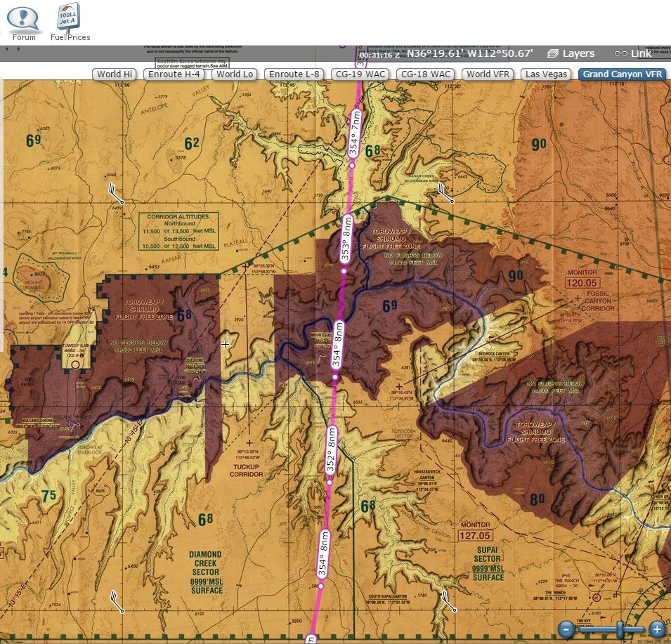Viewport: 671px width, 644px height.
Task: Click the 353° 8nm route leg label
Action: point(346,239)
